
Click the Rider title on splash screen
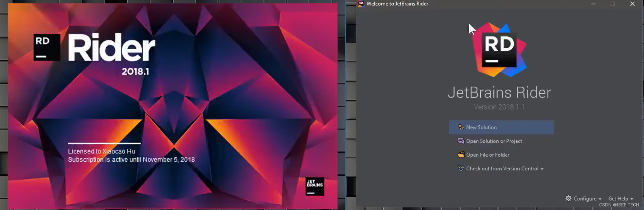pyautogui.click(x=111, y=47)
